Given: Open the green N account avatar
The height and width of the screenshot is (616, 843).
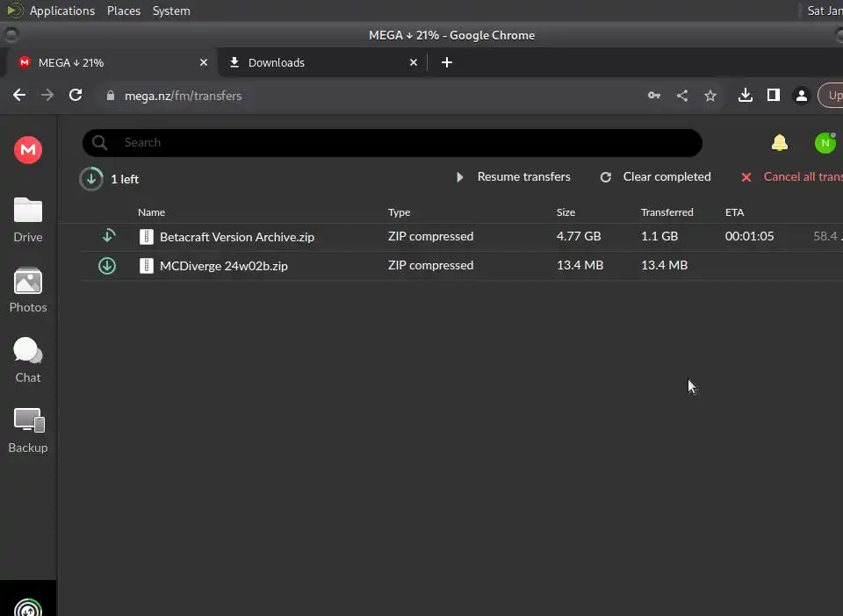Looking at the screenshot, I should pos(825,143).
